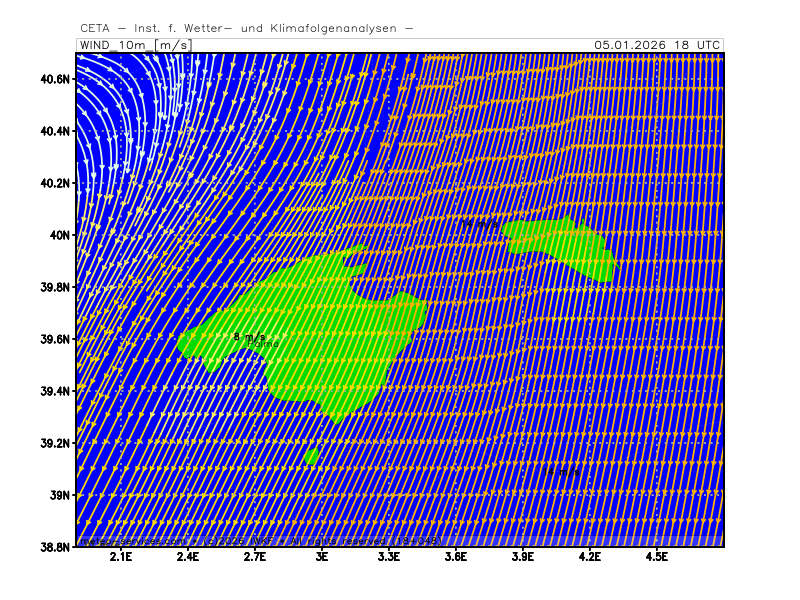Click the 3E longitude axis label
Screen dimensions: 800x600
(322, 558)
